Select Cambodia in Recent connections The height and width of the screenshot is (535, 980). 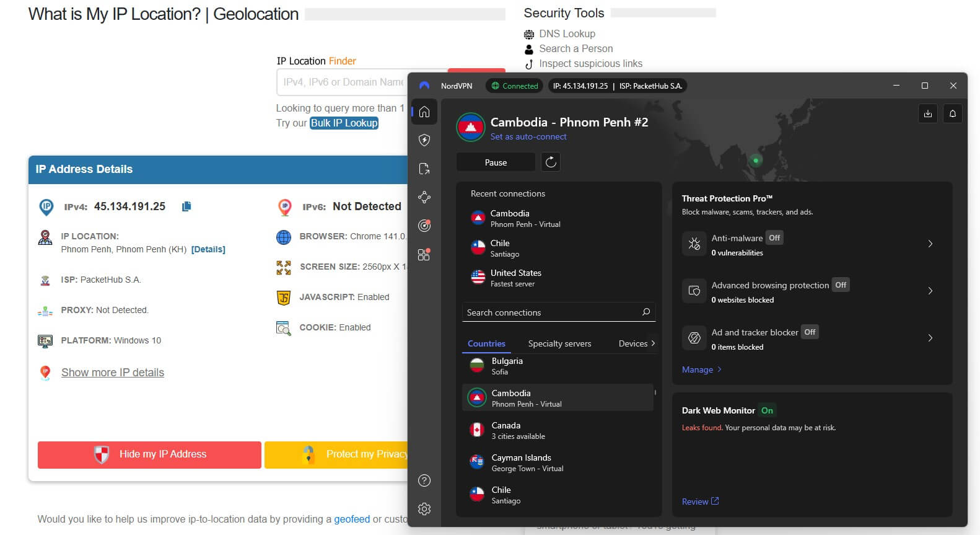point(558,218)
